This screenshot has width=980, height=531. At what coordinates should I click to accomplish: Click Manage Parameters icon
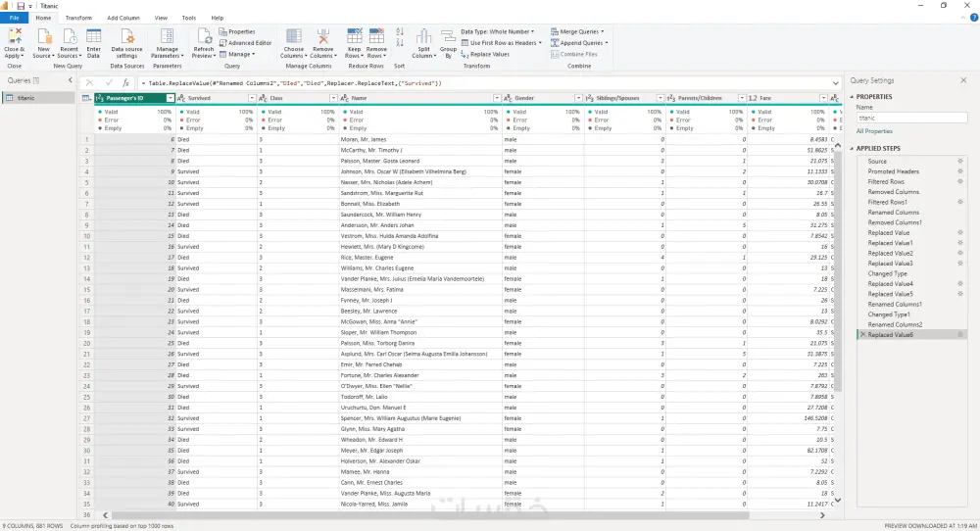click(x=167, y=37)
